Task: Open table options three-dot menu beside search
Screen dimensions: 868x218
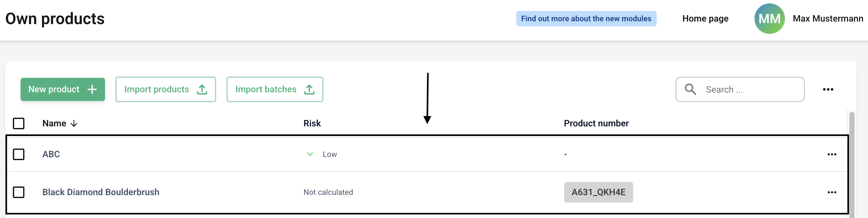Action: click(828, 89)
